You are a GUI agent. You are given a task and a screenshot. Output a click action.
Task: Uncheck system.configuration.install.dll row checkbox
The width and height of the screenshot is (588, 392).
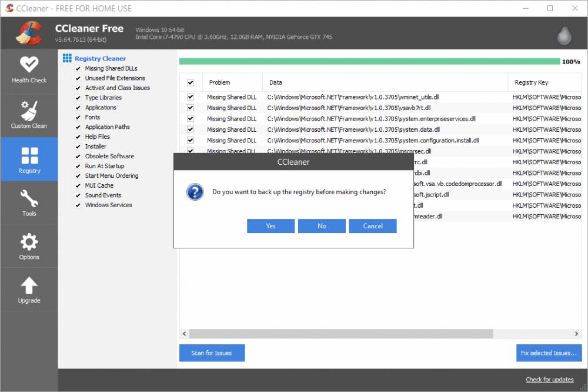191,141
